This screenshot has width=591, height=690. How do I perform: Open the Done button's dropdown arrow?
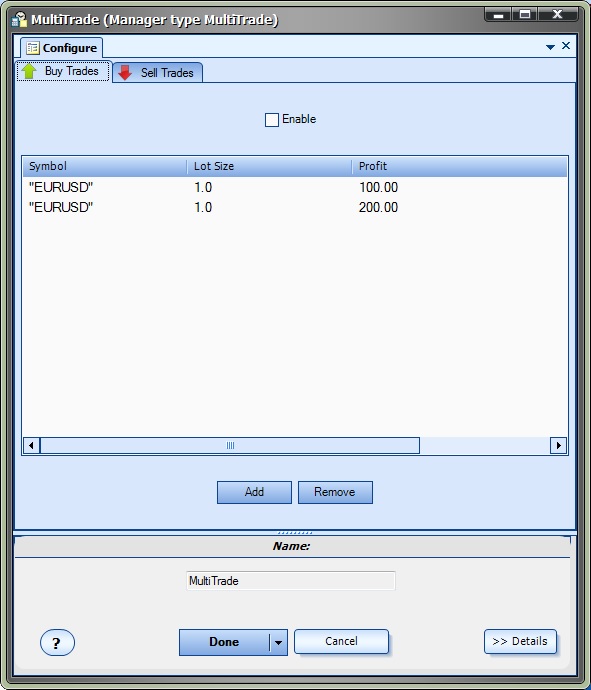pos(278,642)
